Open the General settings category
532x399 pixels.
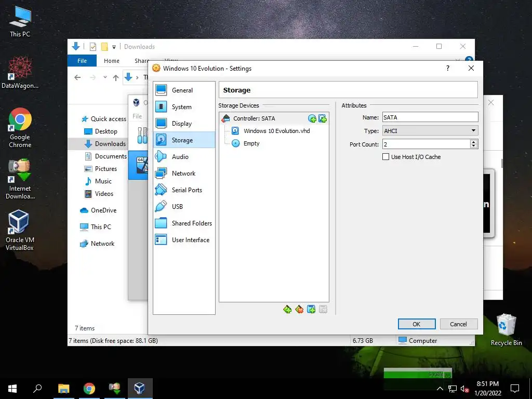(184, 90)
